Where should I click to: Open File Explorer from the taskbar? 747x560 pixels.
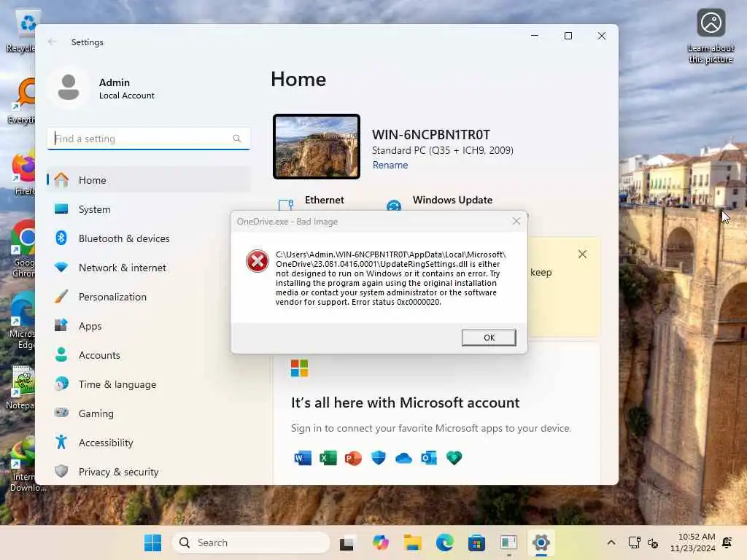(x=413, y=542)
